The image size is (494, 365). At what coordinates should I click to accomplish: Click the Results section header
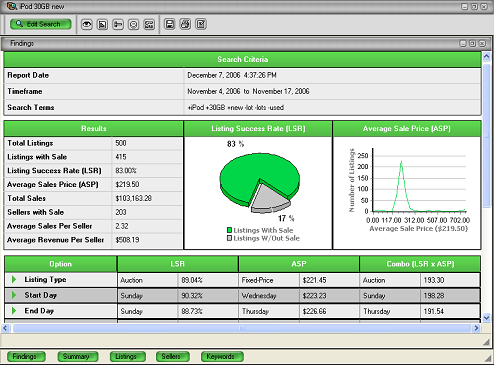94,129
